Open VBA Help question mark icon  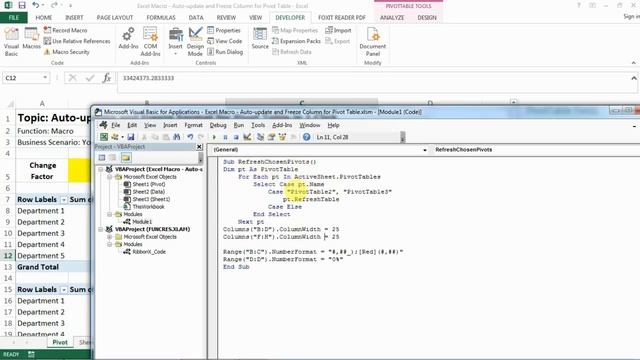[307, 137]
